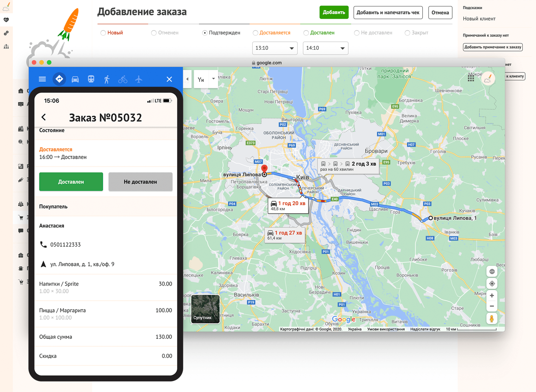The image size is (536, 392).
Task: Open the gears settings icon in the sidebar
Action: click(x=6, y=33)
